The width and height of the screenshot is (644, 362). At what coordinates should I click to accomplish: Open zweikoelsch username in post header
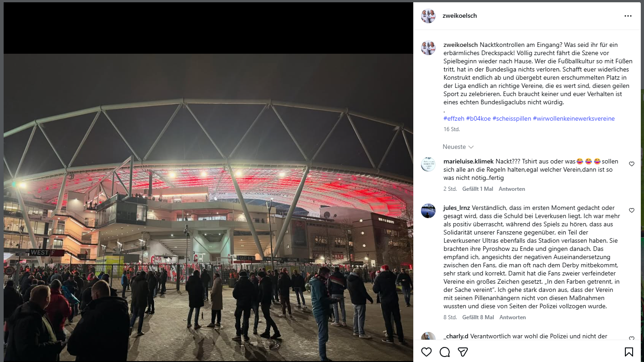point(460,16)
